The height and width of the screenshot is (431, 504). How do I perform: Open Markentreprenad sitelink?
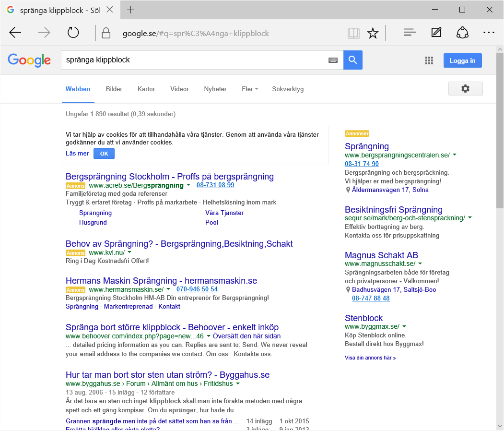pos(128,307)
